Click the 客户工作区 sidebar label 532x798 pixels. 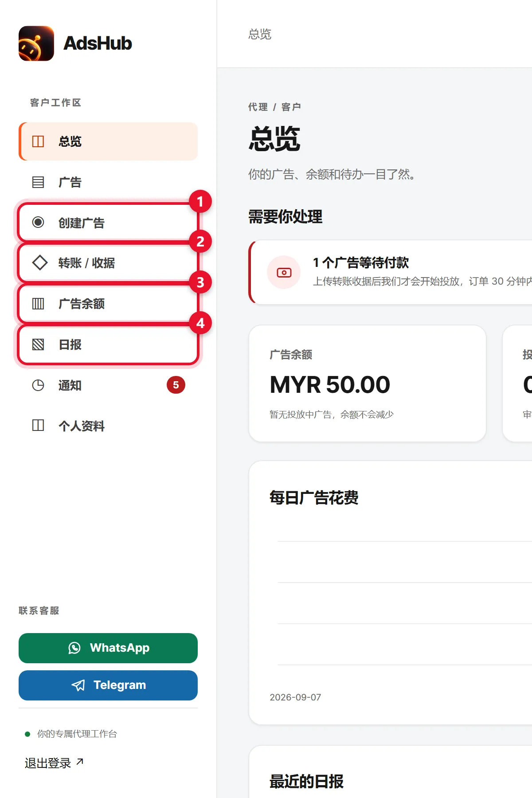[55, 102]
